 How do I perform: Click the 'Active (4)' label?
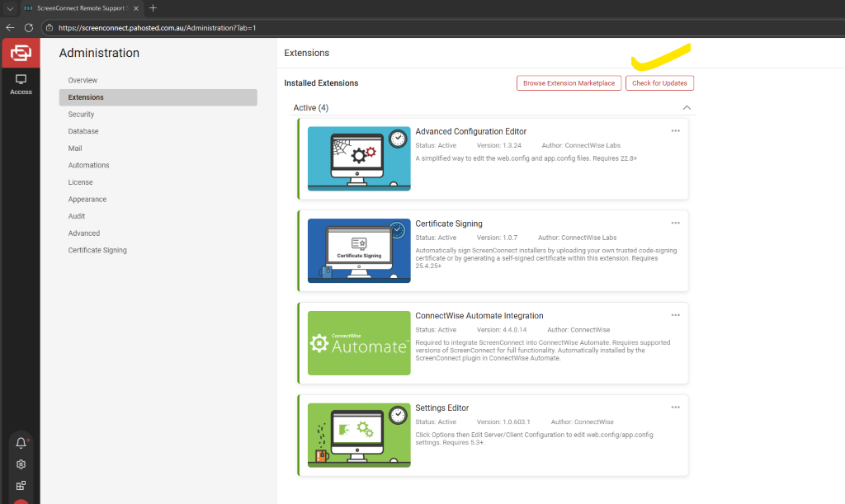point(311,108)
